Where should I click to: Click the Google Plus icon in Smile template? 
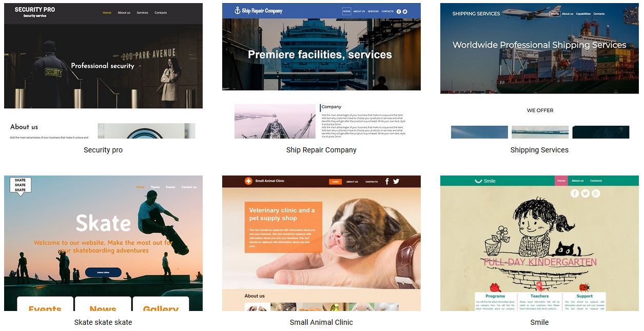pos(596,193)
